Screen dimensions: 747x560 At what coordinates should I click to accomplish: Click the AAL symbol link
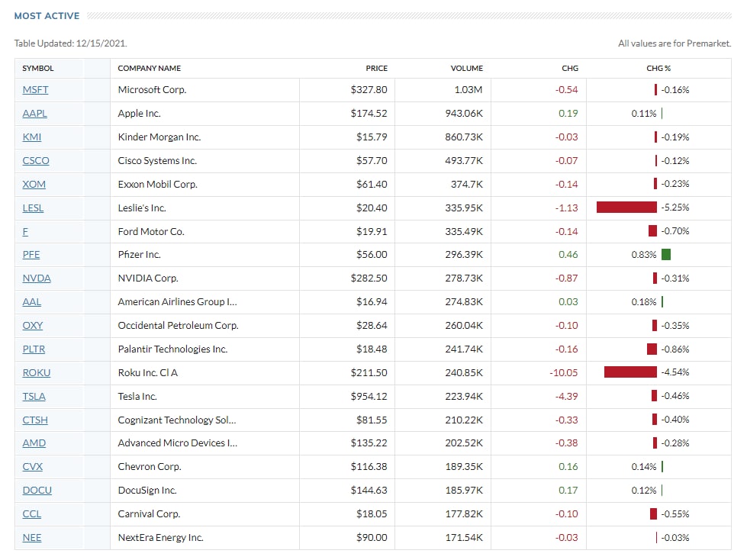click(32, 302)
